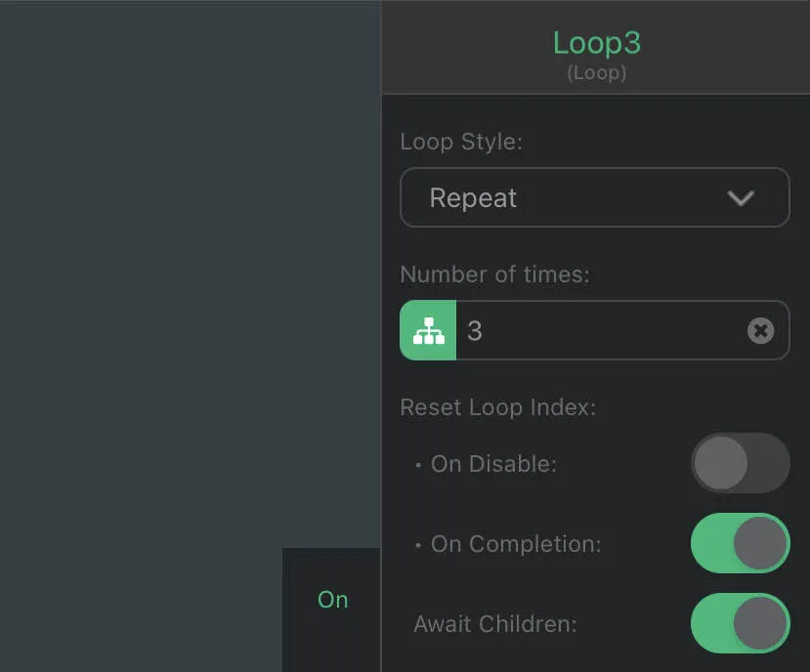Clear the Number of times value with X icon
The width and height of the screenshot is (810, 672).
pos(760,331)
